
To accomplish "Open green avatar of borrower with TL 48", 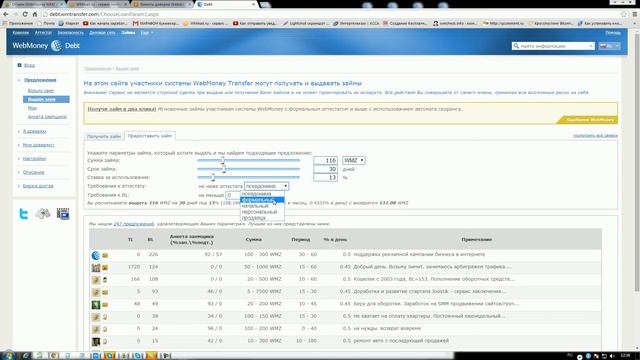I will (x=96, y=304).
